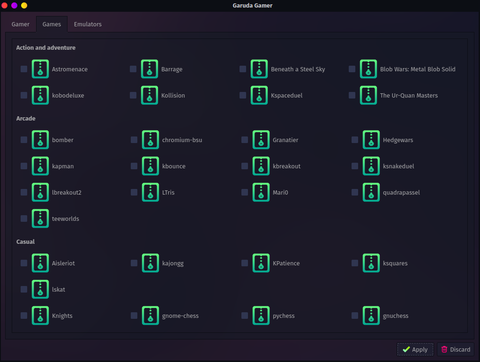Enable the Barrage checkbox

click(x=133, y=69)
